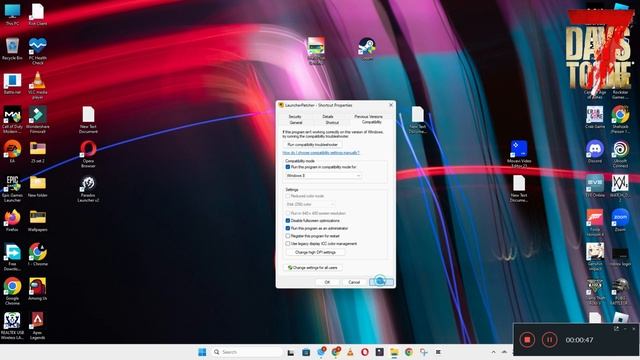Open the This PC desktop icon
Image resolution: width=640 pixels, height=360 pixels.
click(12, 13)
